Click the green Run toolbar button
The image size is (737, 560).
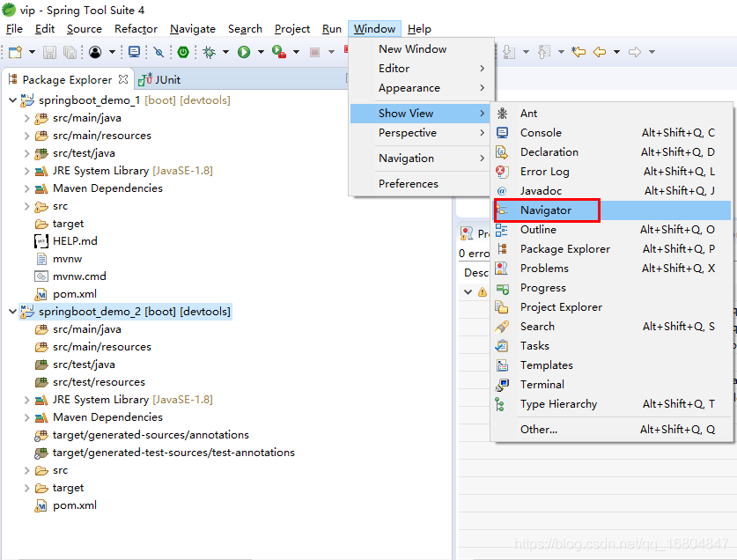(244, 52)
